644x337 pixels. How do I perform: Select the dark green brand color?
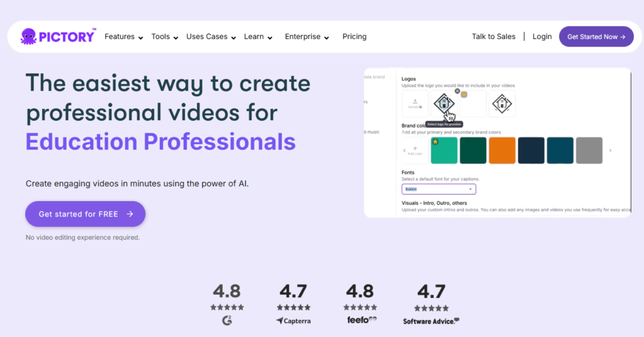pyautogui.click(x=473, y=150)
